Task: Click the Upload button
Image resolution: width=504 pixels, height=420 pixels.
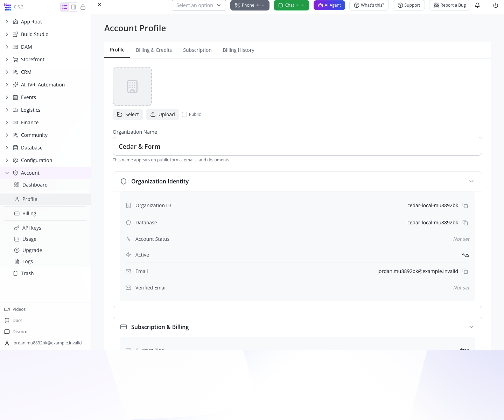Action: point(162,114)
